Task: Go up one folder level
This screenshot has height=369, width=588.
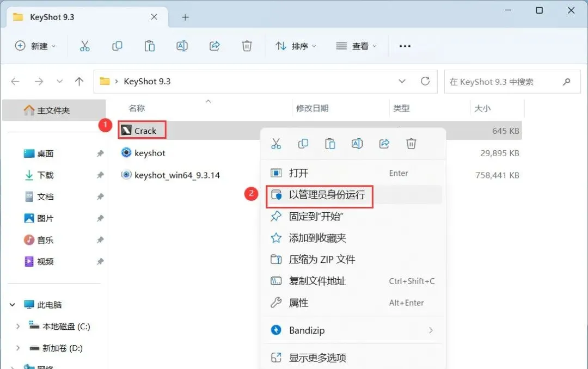Action: (79, 82)
